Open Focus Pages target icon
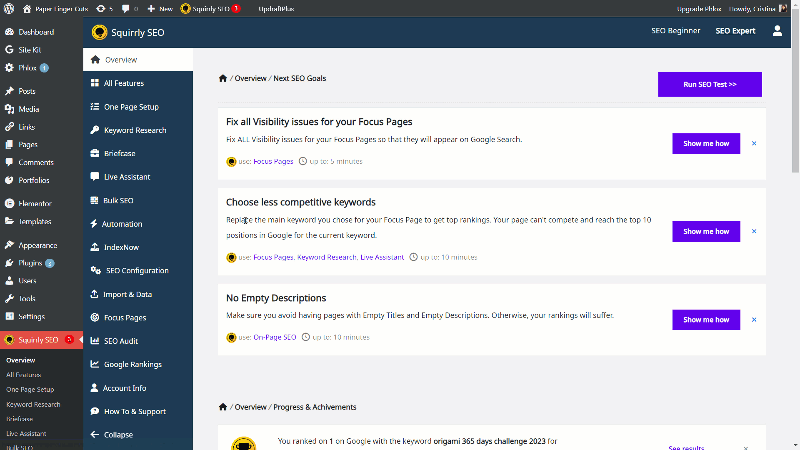The image size is (800, 450). tap(95, 317)
